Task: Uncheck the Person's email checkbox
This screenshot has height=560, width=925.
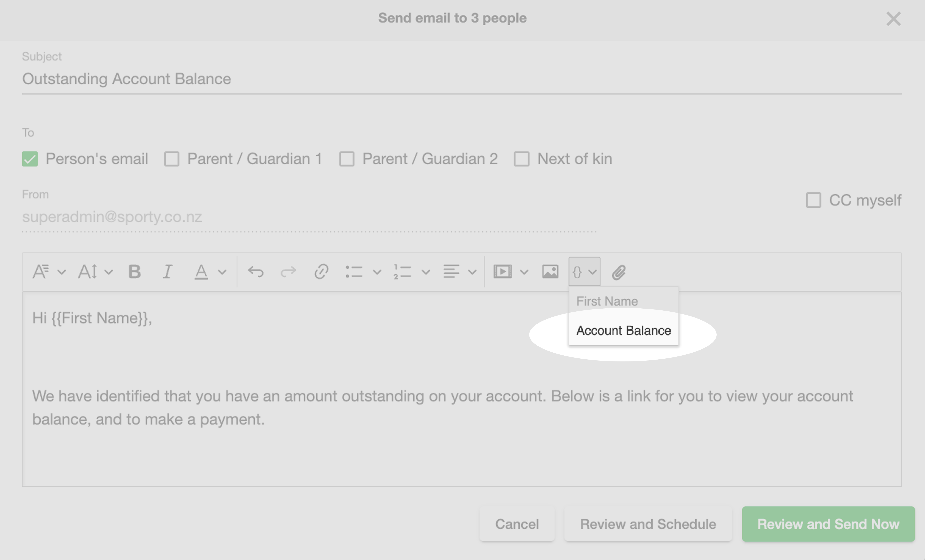Action: point(30,159)
